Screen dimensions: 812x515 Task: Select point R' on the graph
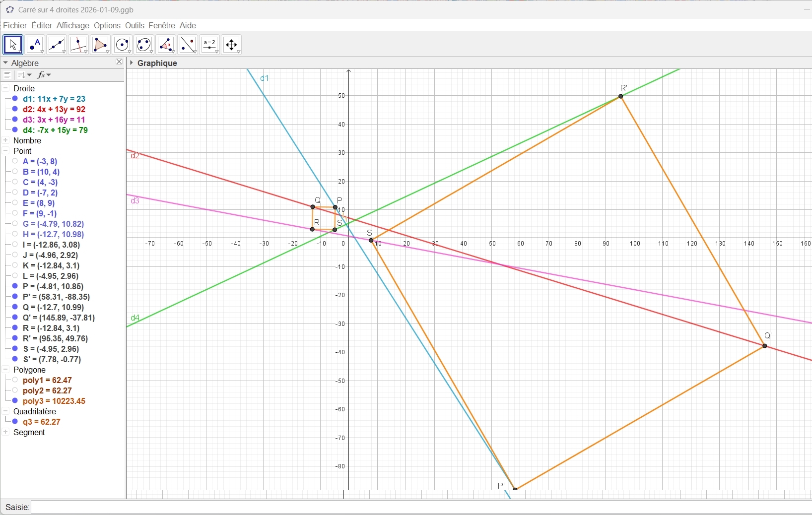pos(621,97)
